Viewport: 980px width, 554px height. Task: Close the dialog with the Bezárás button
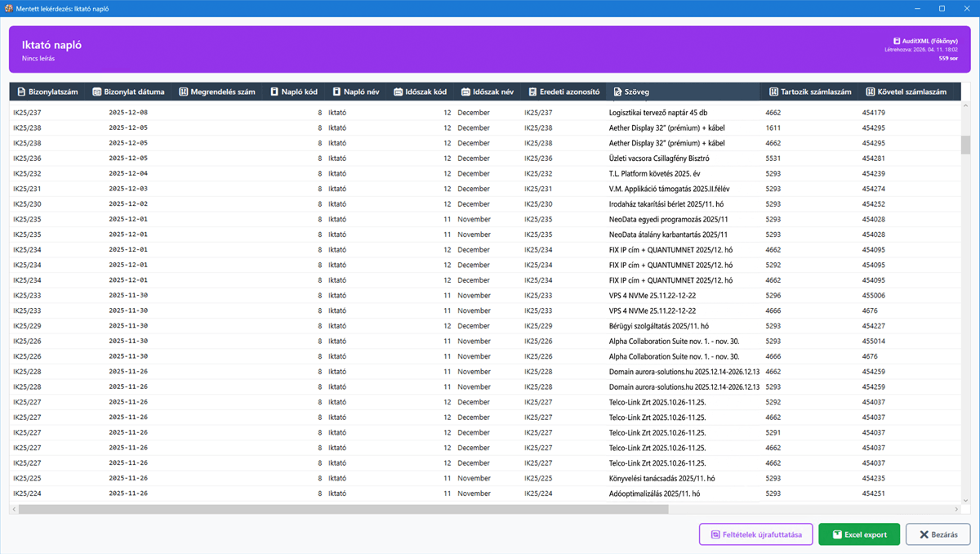pyautogui.click(x=938, y=534)
